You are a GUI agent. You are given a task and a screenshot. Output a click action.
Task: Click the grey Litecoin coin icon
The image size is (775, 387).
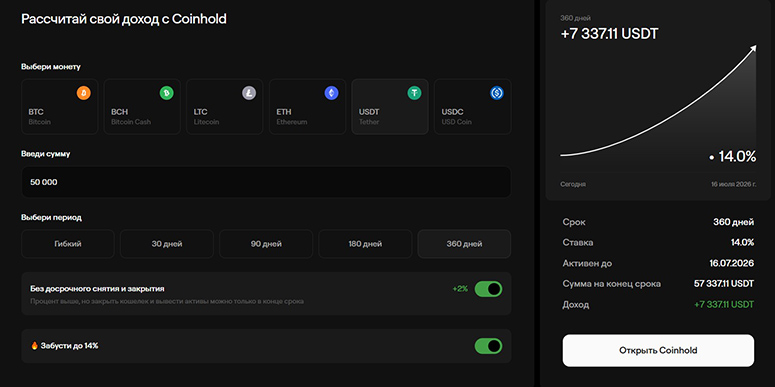pos(249,92)
